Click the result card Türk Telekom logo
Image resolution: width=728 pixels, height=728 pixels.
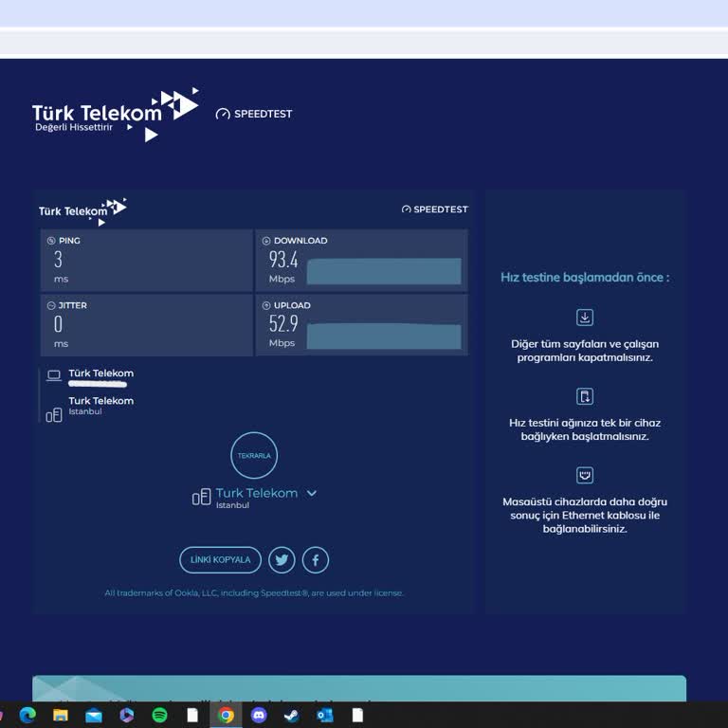point(82,211)
